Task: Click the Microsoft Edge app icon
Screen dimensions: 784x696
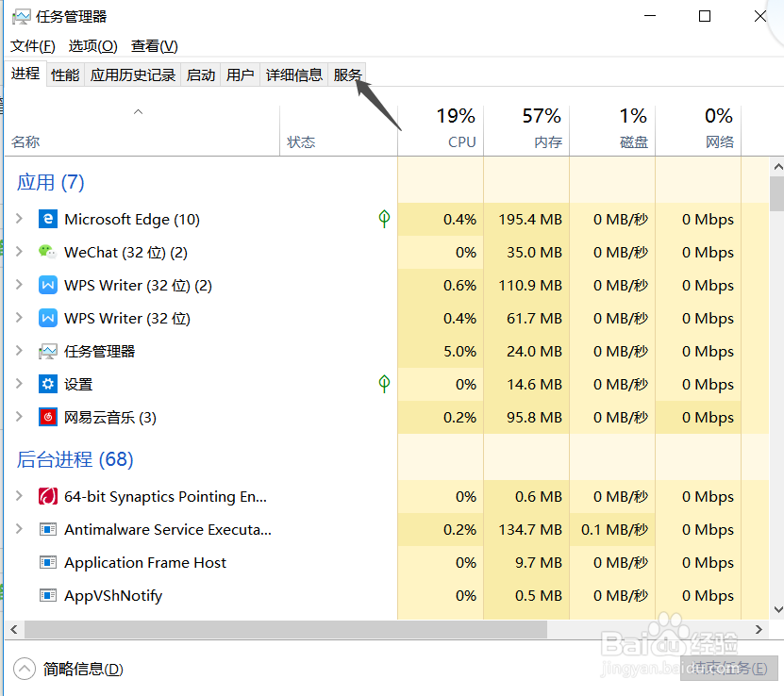Action: tap(48, 219)
